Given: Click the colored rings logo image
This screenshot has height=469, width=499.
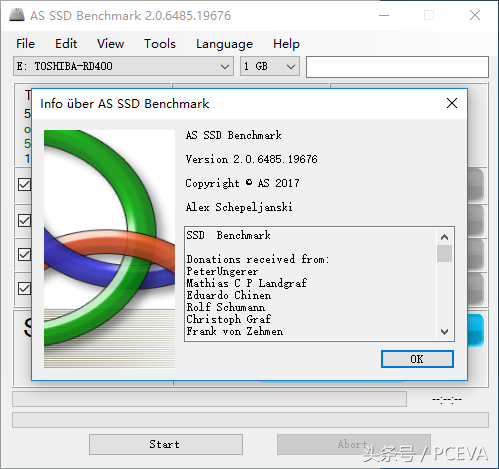Looking at the screenshot, I should point(109,249).
